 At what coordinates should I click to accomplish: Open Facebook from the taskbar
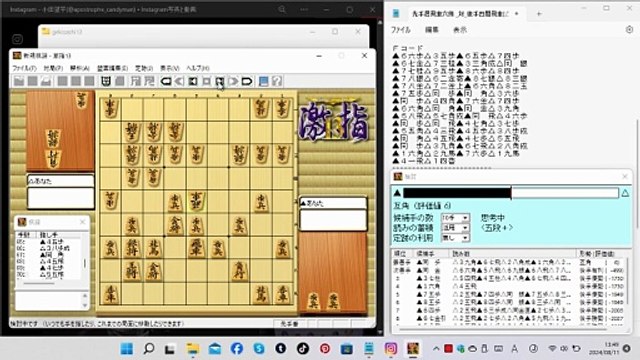pyautogui.click(x=237, y=349)
